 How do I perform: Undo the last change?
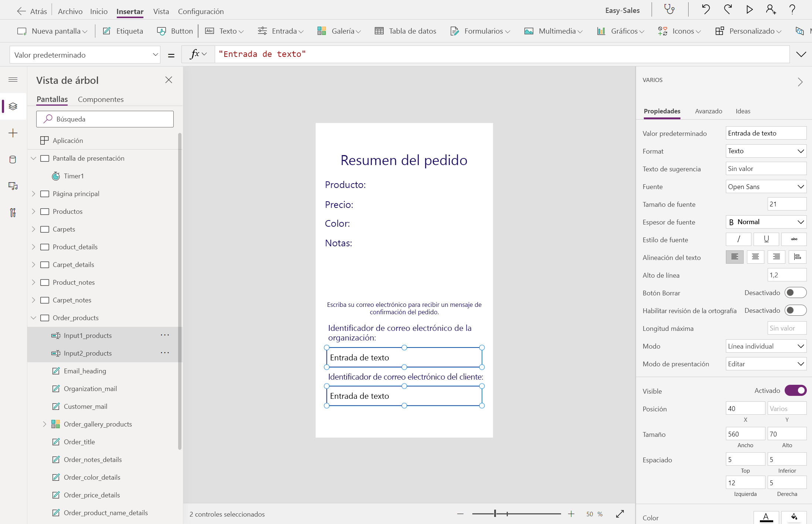pos(706,9)
